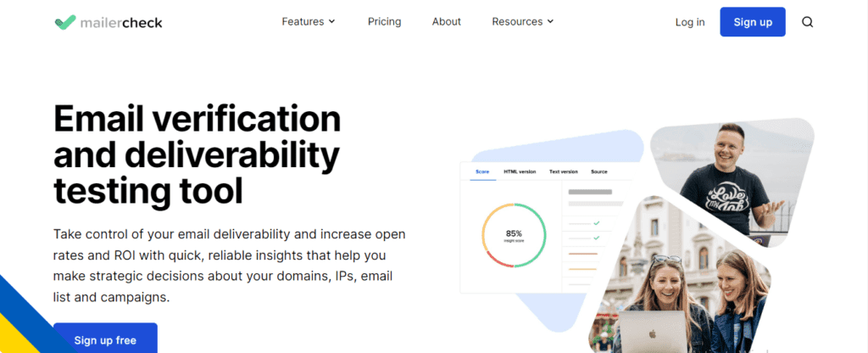
Task: Click the Sign up free button
Action: [105, 339]
